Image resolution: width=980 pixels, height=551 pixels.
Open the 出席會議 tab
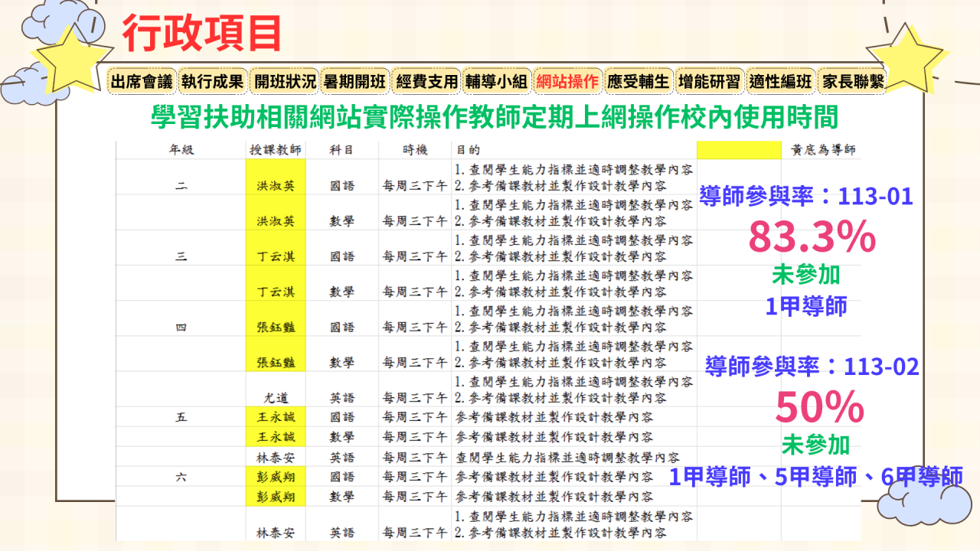click(x=142, y=81)
